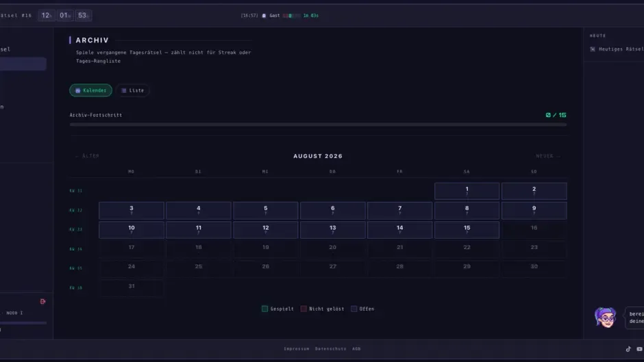Open the August 15 archive puzzle
This screenshot has width=644, height=362.
(467, 230)
